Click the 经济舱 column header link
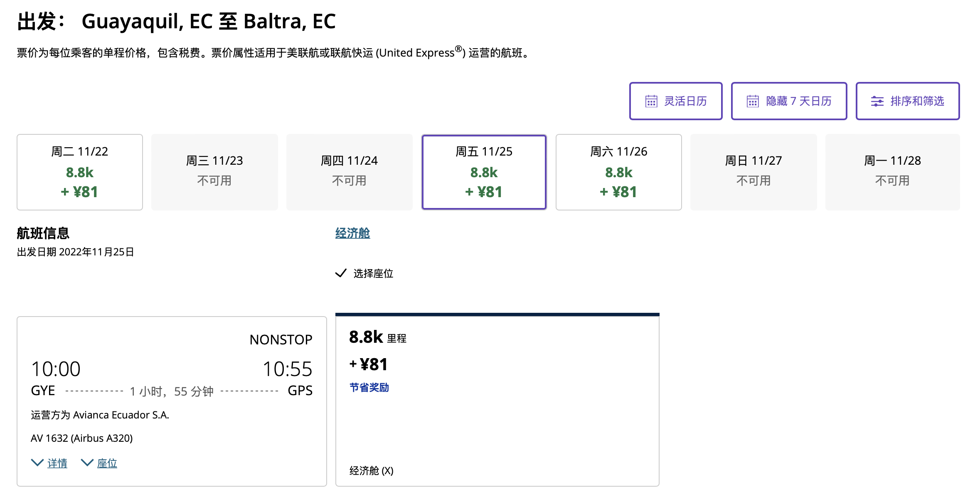This screenshot has width=980, height=495. 352,233
